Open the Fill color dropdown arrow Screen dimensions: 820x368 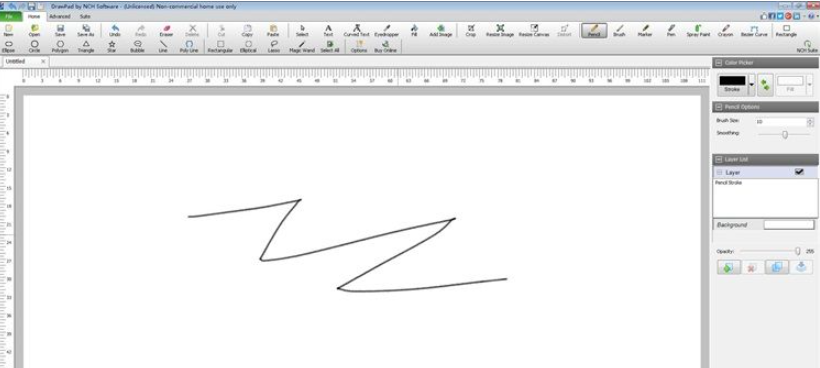click(810, 85)
